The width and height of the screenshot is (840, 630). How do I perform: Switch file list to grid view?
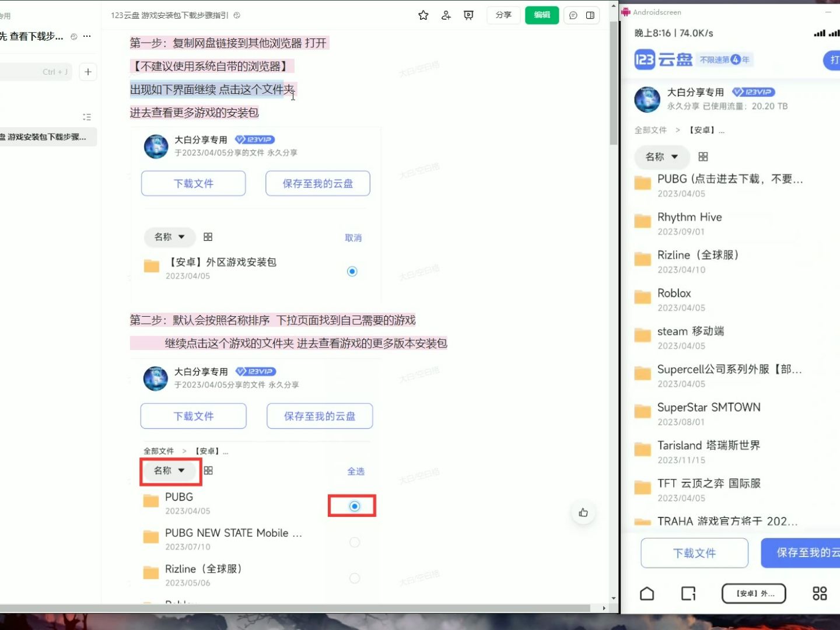coord(702,157)
